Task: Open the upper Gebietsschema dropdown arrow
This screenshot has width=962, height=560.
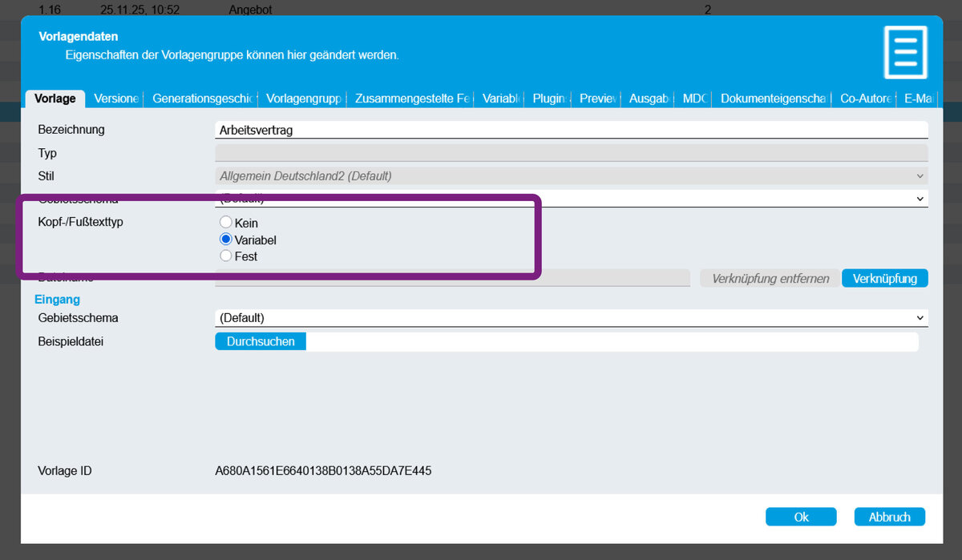Action: coord(919,198)
